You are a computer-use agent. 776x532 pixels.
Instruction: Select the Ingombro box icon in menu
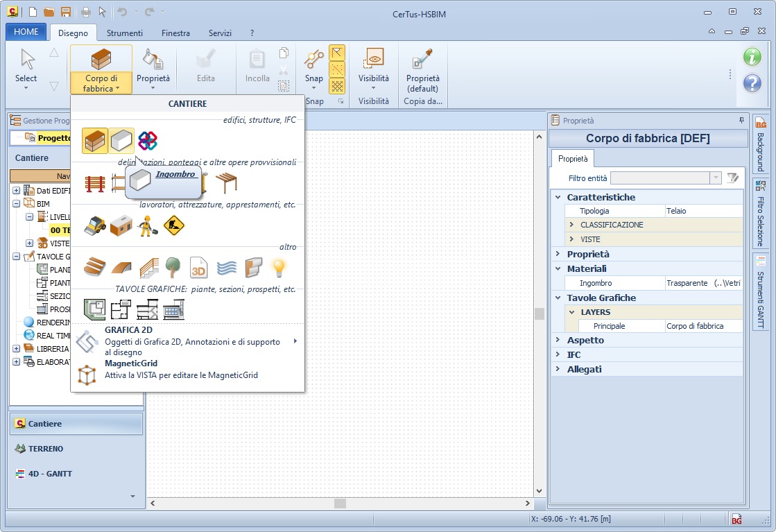click(121, 141)
